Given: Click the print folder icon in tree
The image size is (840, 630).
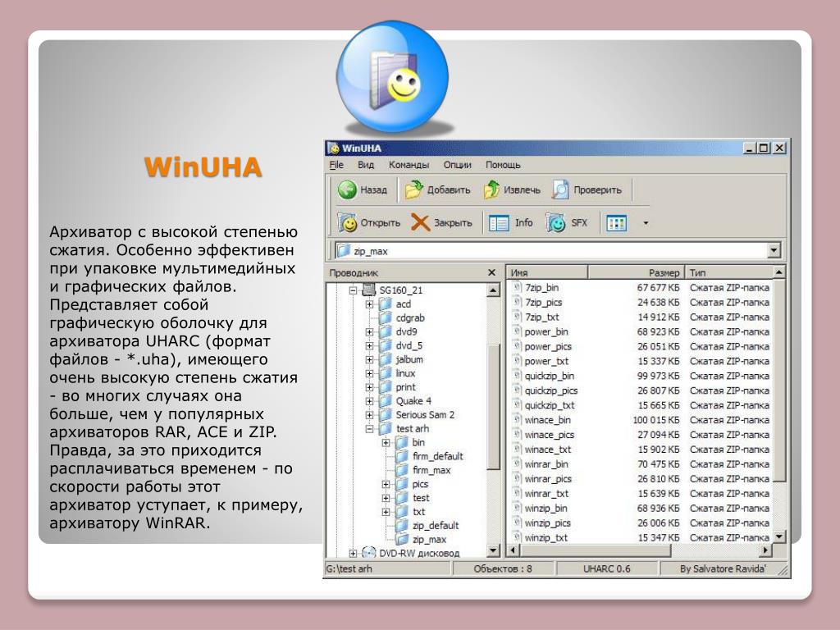Looking at the screenshot, I should [386, 387].
